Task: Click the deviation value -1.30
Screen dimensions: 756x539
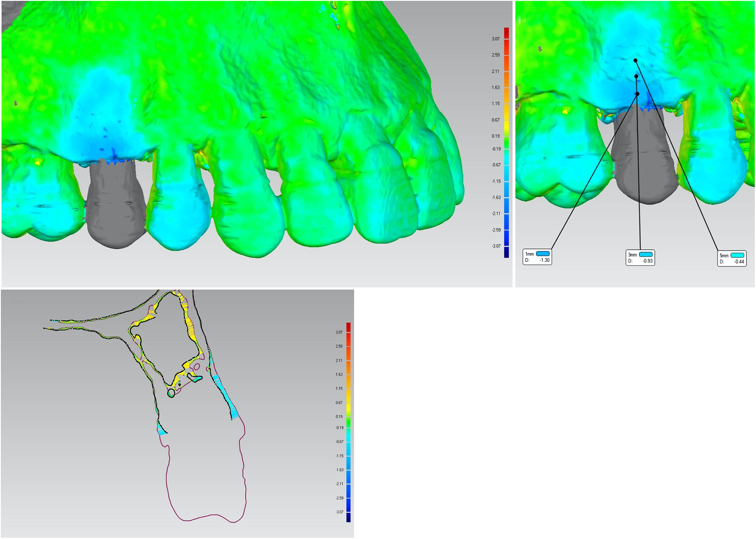Action: [544, 260]
